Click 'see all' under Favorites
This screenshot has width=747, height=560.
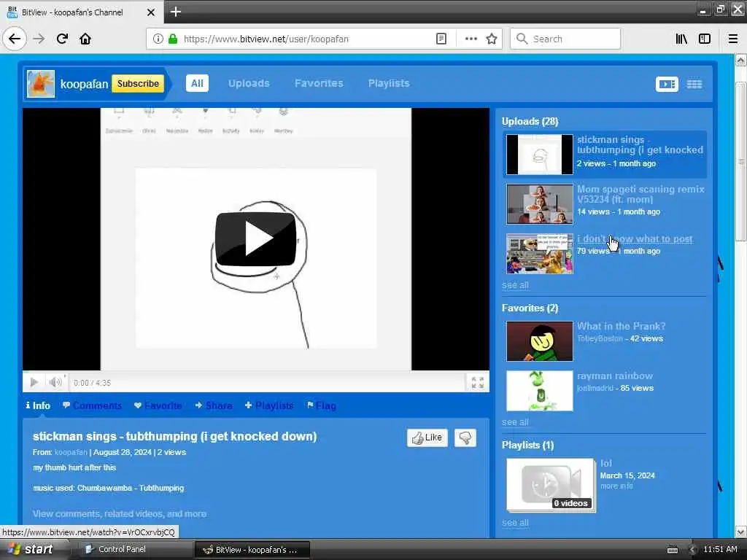[515, 422]
